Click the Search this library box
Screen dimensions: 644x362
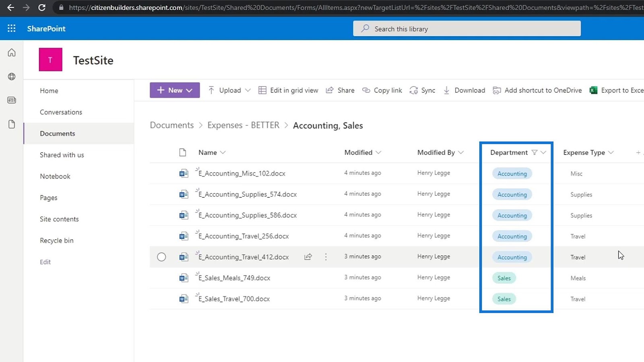tap(467, 29)
